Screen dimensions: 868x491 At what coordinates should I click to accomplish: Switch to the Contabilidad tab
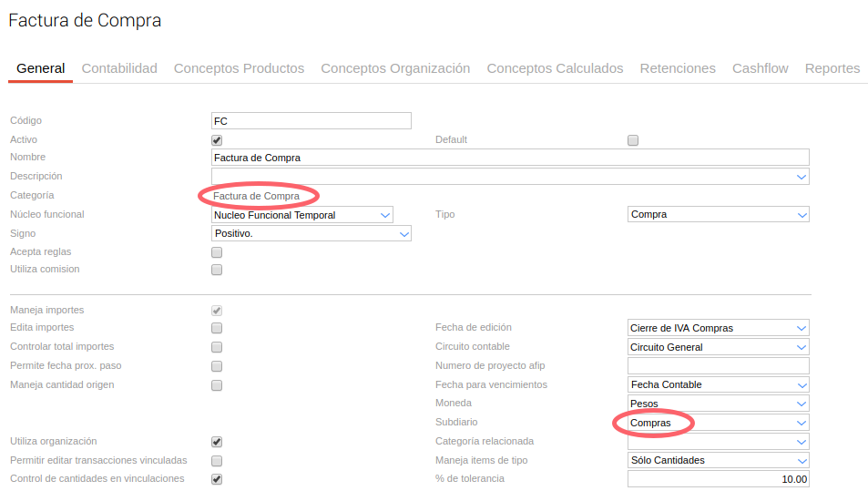tap(119, 68)
